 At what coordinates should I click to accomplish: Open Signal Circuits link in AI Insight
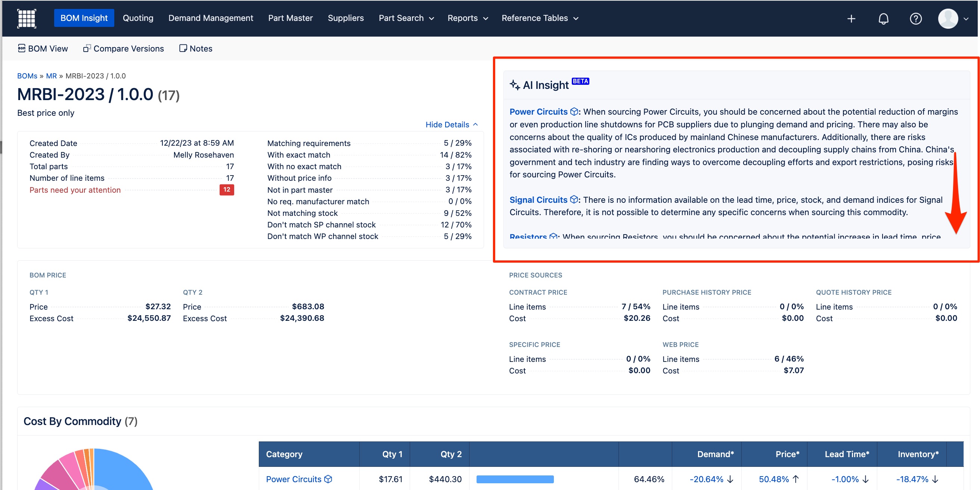[x=538, y=200]
